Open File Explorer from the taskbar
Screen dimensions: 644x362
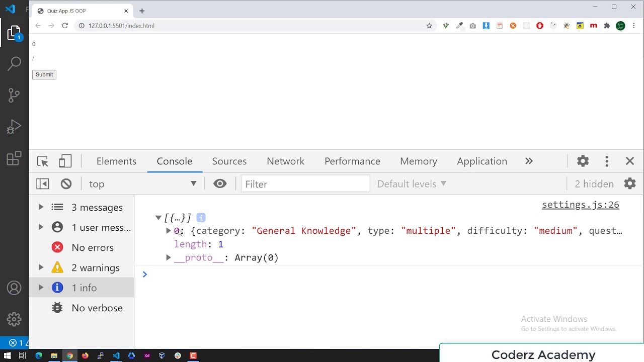click(x=54, y=355)
